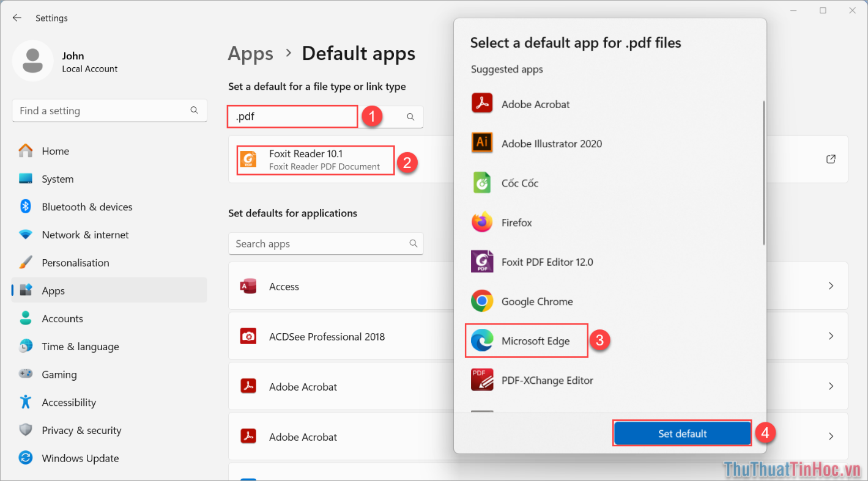Open the current Foxit Reader default externally

coord(830,159)
